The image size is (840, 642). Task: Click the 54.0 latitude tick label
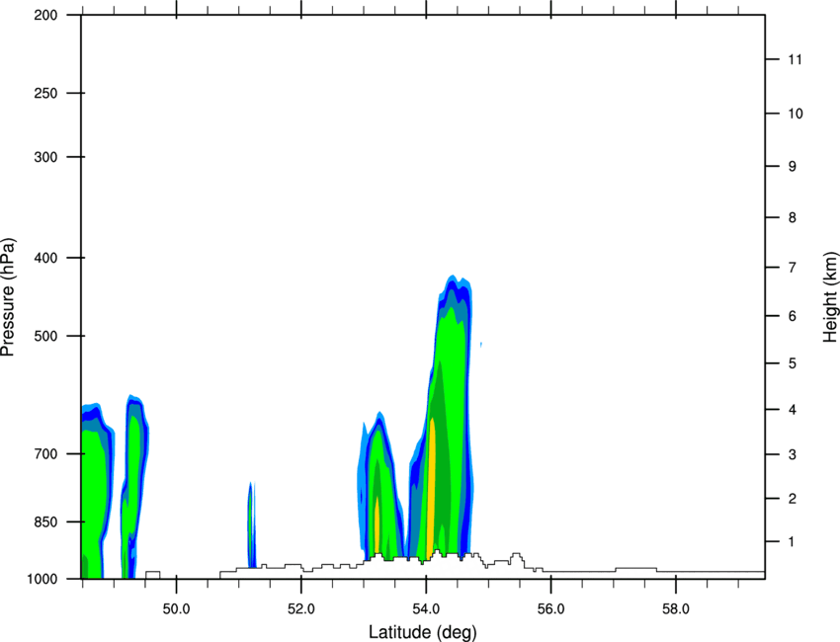(x=426, y=609)
